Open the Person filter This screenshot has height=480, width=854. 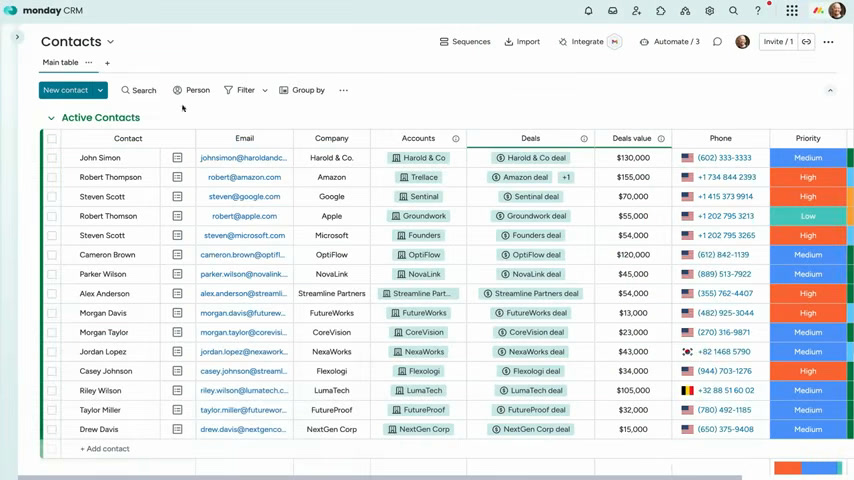pos(191,90)
